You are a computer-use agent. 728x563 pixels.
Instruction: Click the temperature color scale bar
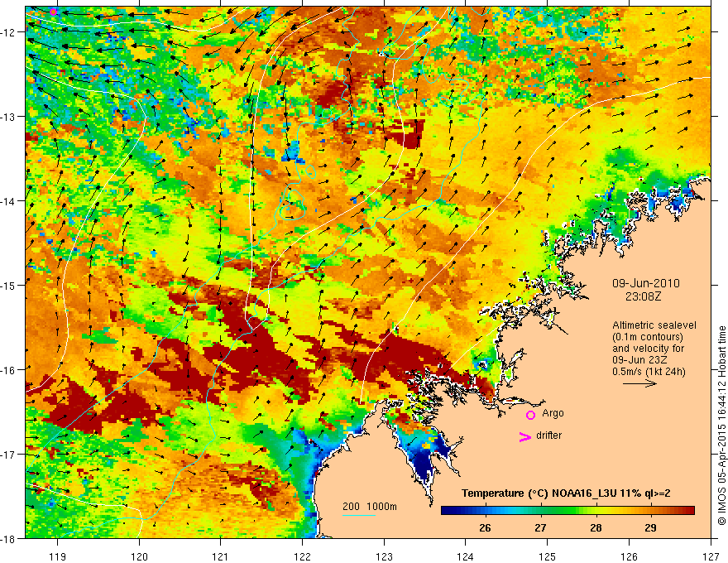(568, 511)
